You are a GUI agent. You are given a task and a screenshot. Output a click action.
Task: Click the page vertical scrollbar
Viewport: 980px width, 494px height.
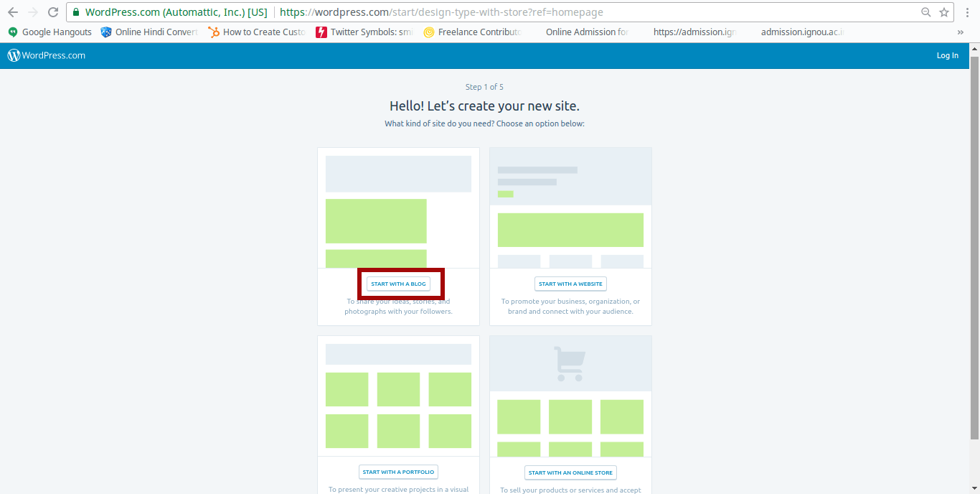974,244
